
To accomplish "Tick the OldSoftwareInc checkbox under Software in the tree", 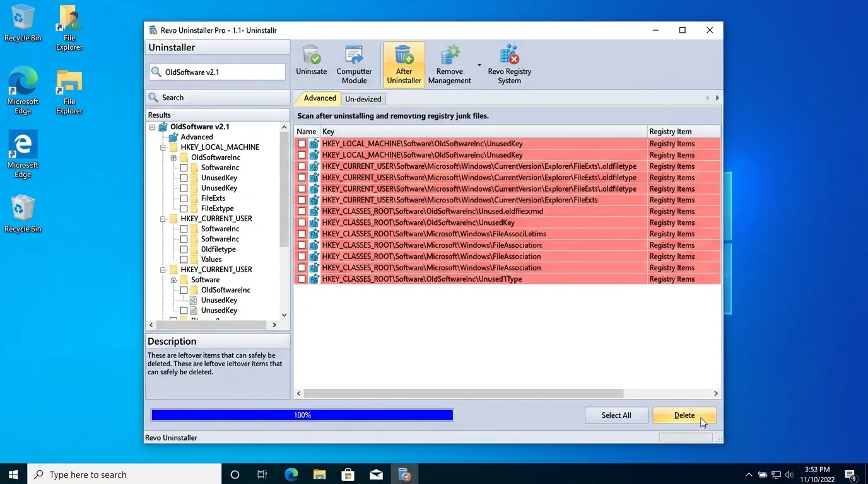I will click(x=184, y=290).
